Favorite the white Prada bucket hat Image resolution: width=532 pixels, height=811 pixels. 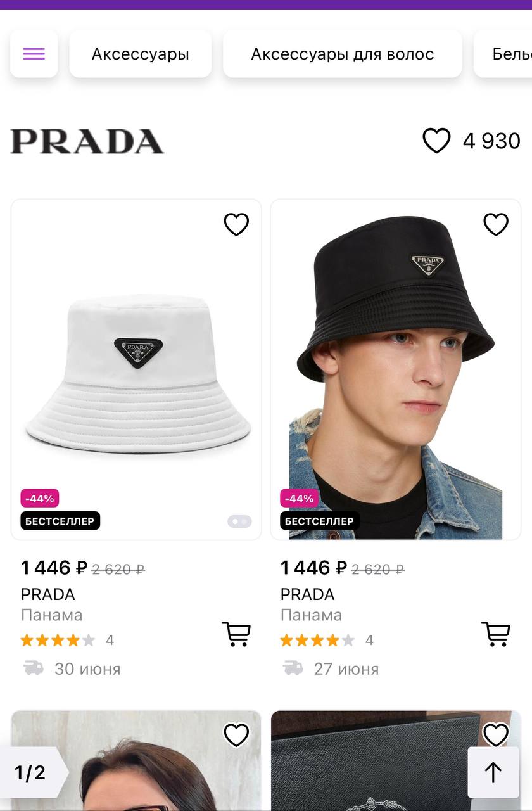[x=236, y=224]
